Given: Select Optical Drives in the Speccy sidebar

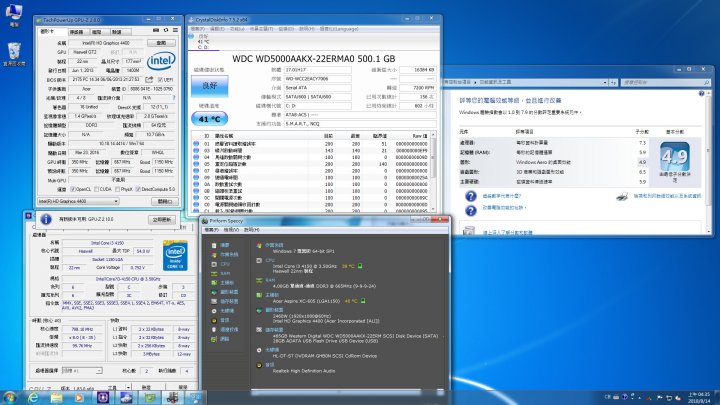Looking at the screenshot, I should click(x=223, y=311).
